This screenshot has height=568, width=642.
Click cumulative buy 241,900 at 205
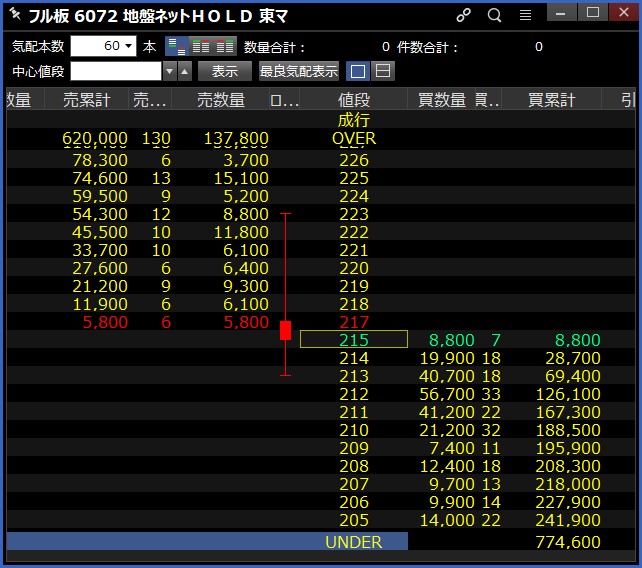pos(568,520)
